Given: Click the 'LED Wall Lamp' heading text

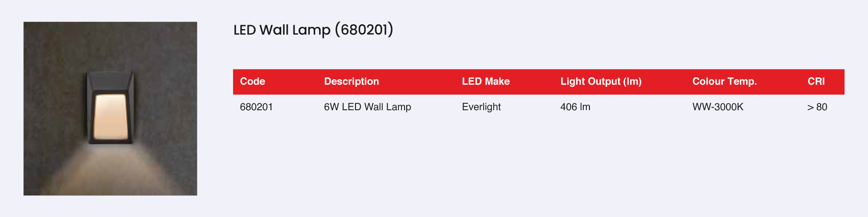Looking at the screenshot, I should 282,30.
